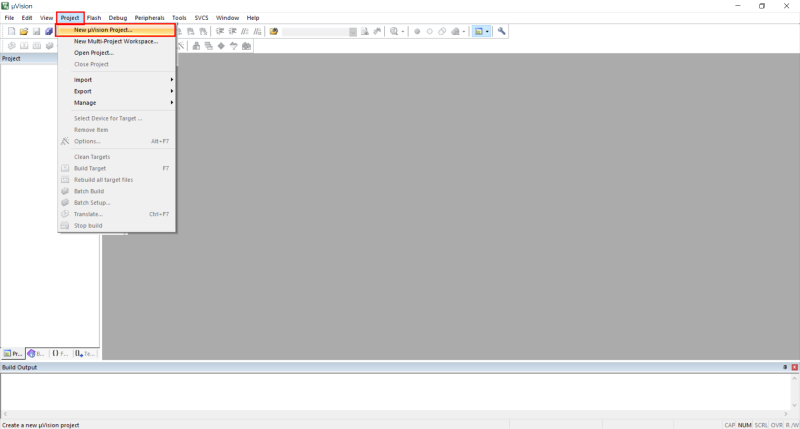Pin the Build Output panel
Screen dimensions: 800x429
785,367
